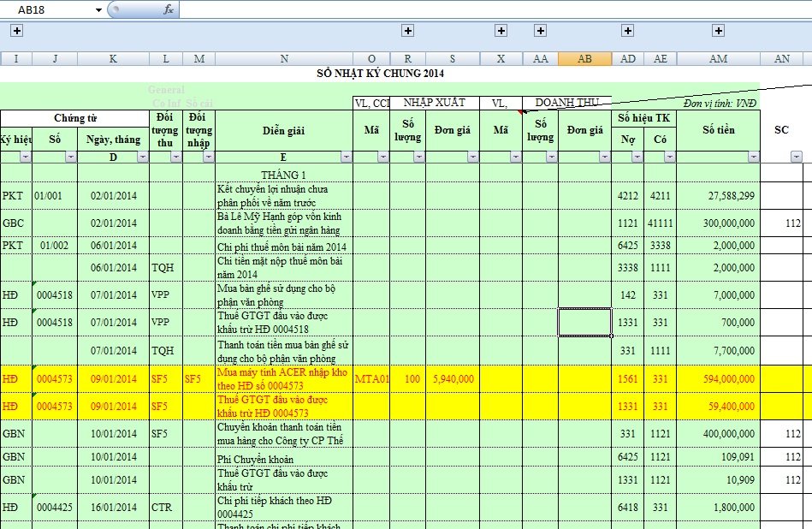Expand the column group above column AA

pyautogui.click(x=540, y=31)
